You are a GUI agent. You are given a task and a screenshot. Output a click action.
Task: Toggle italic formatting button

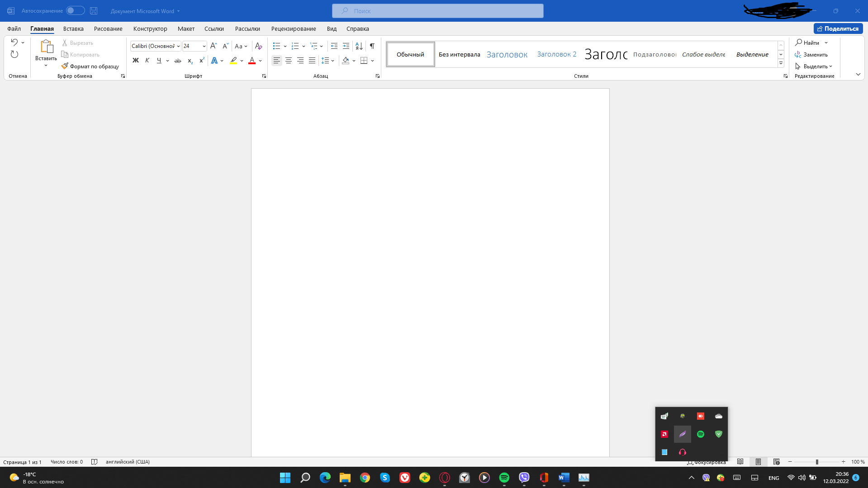[147, 61]
